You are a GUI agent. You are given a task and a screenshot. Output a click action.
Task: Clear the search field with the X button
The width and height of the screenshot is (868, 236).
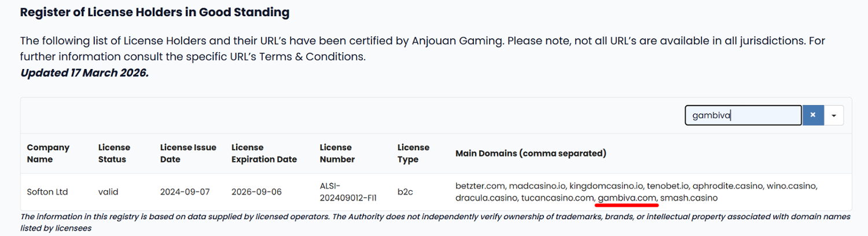tap(812, 115)
